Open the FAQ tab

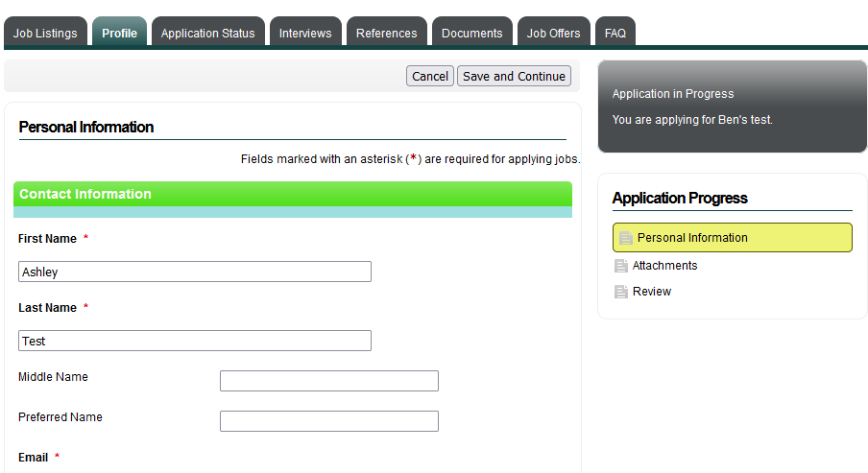(x=615, y=33)
